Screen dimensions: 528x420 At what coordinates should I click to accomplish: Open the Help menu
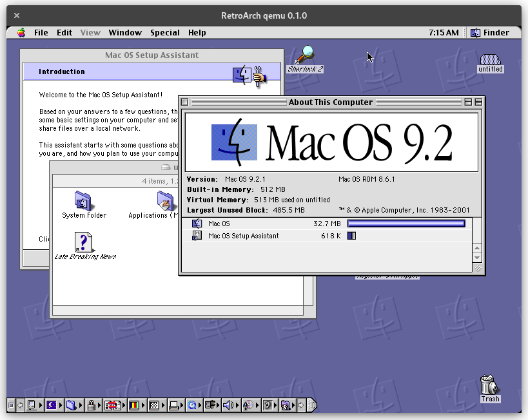coord(197,33)
